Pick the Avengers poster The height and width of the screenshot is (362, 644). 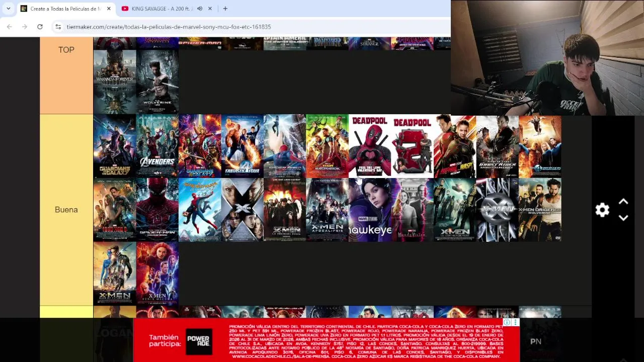(157, 146)
